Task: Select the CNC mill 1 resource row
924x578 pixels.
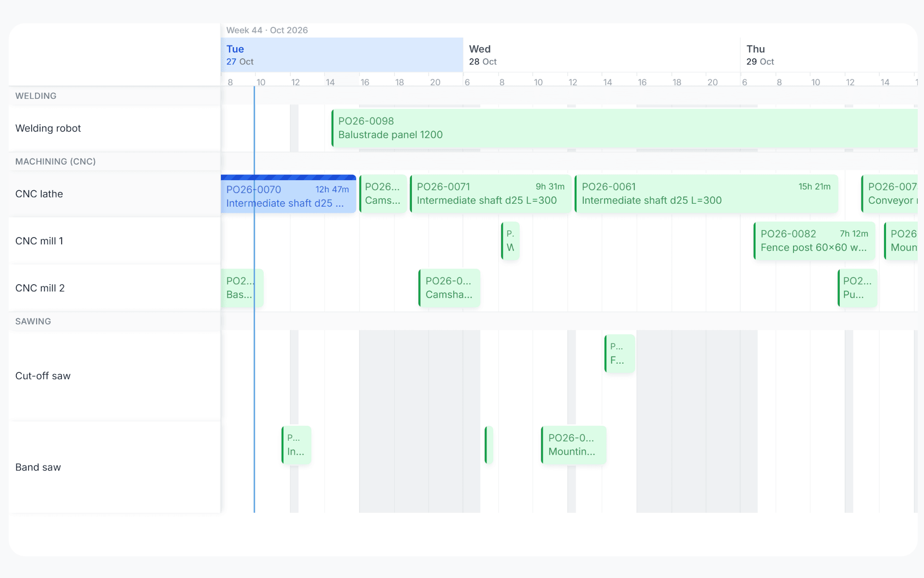Action: click(x=115, y=241)
